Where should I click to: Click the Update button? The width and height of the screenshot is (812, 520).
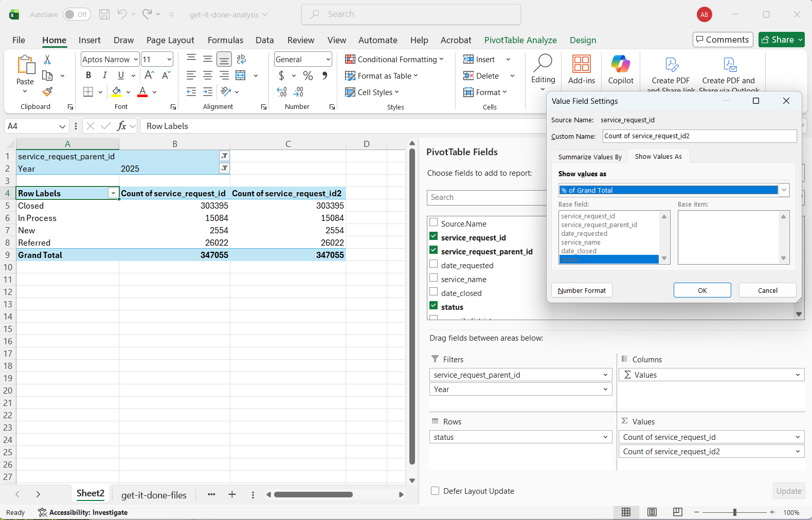coord(789,491)
